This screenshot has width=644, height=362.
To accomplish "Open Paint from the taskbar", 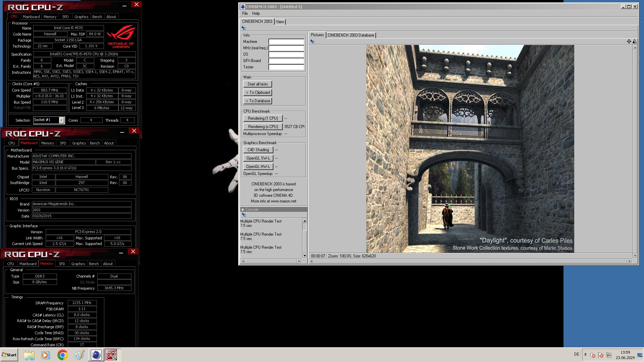I will point(79,355).
